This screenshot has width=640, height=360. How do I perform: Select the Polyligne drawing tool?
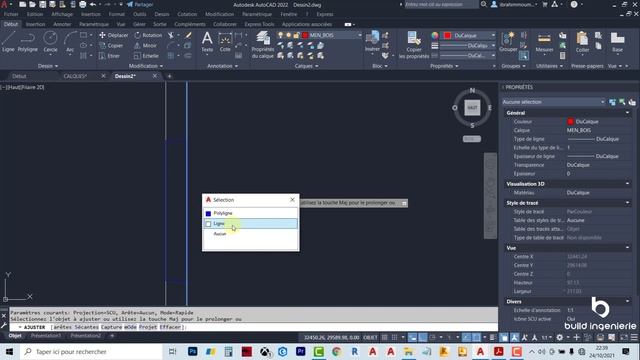[27, 42]
